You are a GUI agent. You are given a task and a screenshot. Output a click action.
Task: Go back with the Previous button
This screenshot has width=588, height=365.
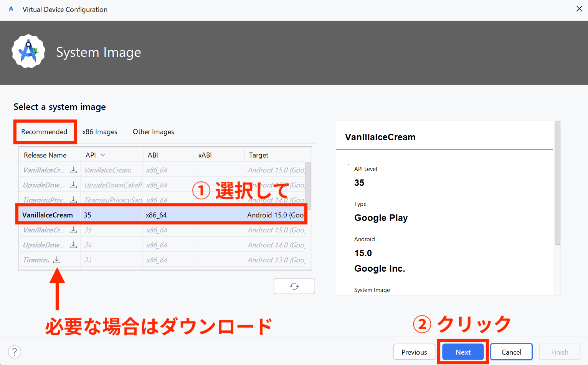click(x=415, y=352)
